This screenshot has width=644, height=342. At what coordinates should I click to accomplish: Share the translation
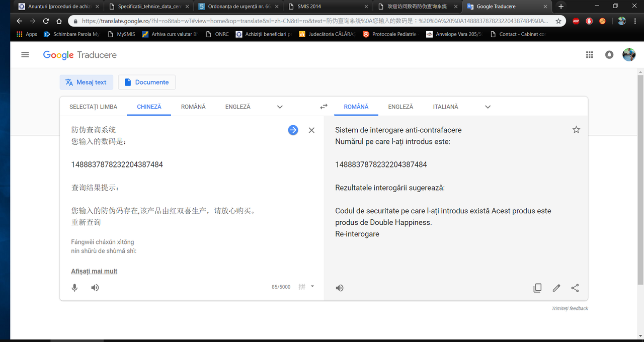tap(575, 288)
